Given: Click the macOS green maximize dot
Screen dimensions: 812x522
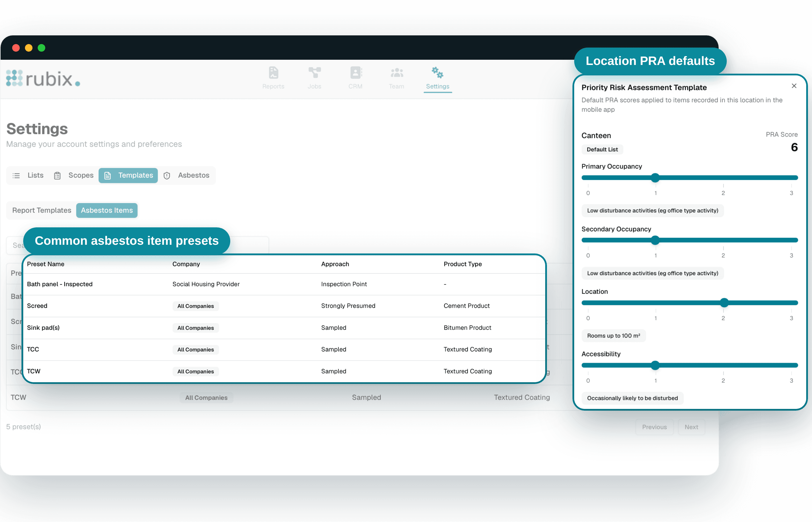Looking at the screenshot, I should pos(41,48).
